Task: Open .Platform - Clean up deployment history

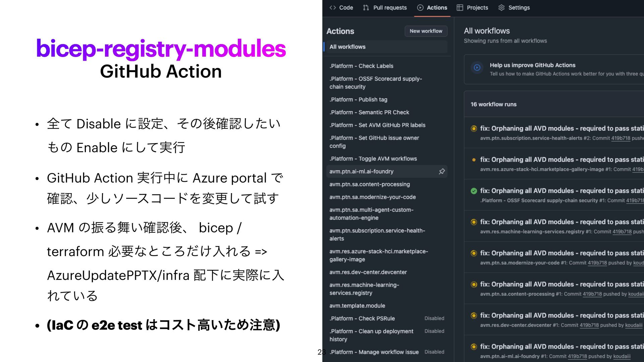Action: 371,335
